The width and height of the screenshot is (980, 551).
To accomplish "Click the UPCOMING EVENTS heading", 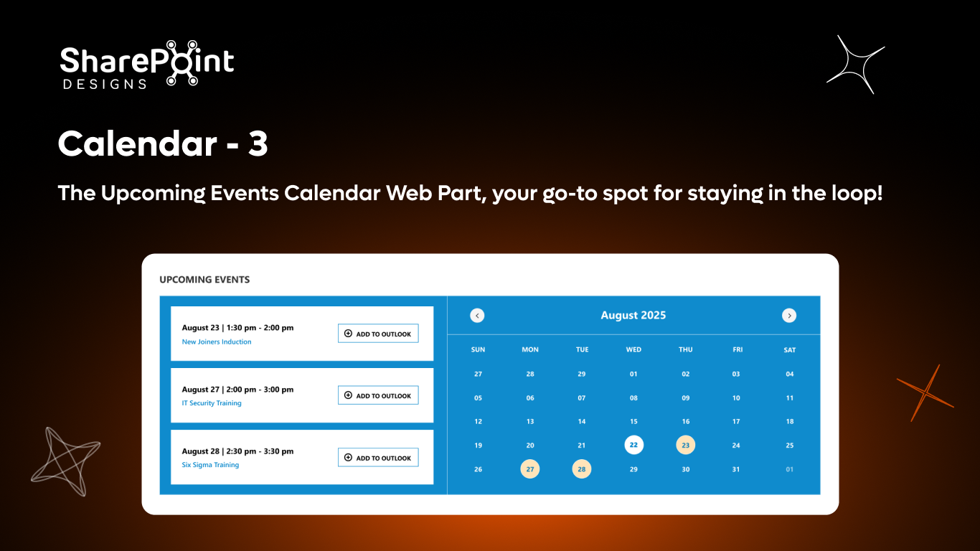I will pos(204,279).
